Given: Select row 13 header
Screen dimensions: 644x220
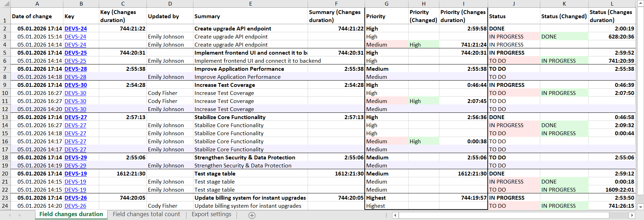Looking at the screenshot, I should [5, 117].
